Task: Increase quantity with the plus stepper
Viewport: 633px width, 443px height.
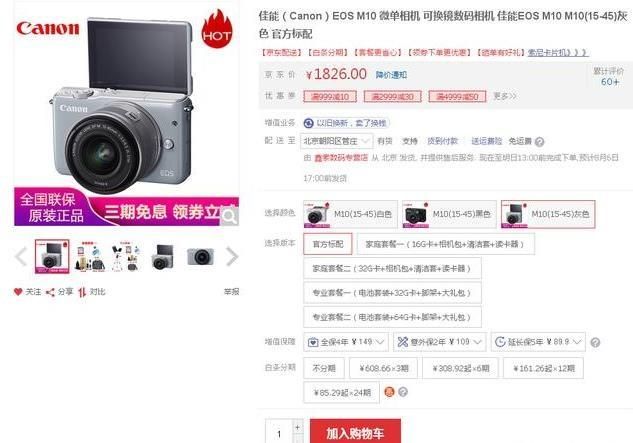Action: 298,427
